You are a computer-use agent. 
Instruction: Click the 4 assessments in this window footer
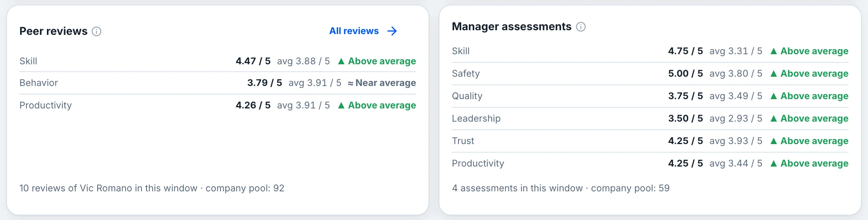click(561, 188)
